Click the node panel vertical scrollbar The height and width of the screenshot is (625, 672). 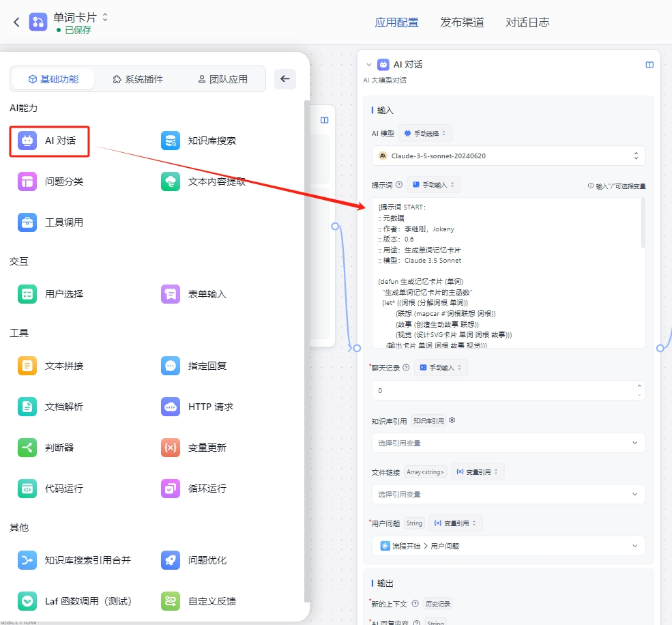pyautogui.click(x=306, y=351)
